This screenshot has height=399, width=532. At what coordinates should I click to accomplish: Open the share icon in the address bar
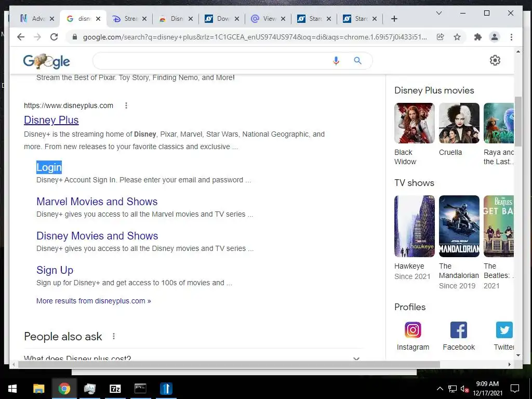pos(441,37)
